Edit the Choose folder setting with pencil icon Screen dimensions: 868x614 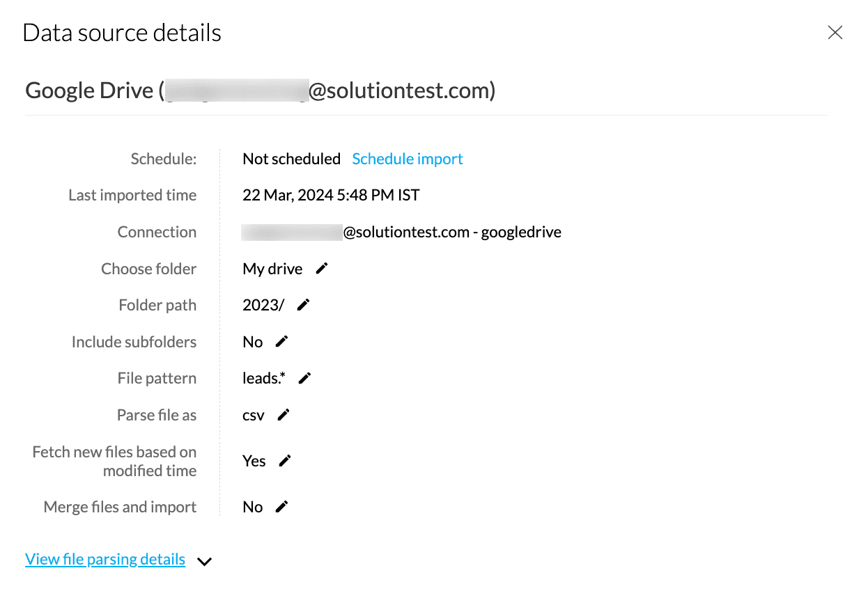coord(321,269)
